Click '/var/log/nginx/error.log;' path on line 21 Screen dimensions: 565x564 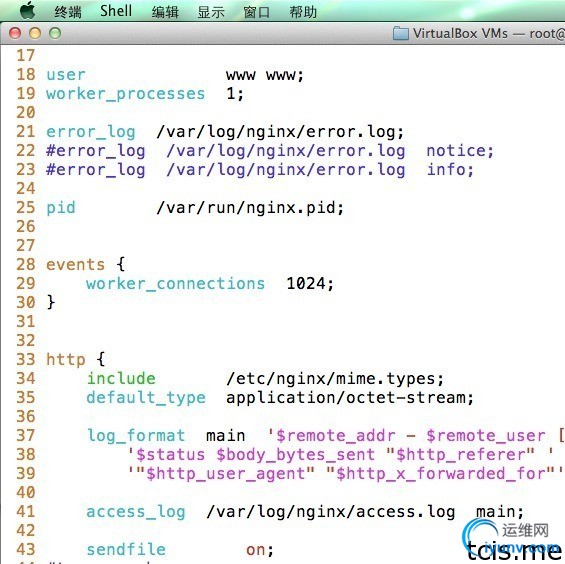coord(280,132)
